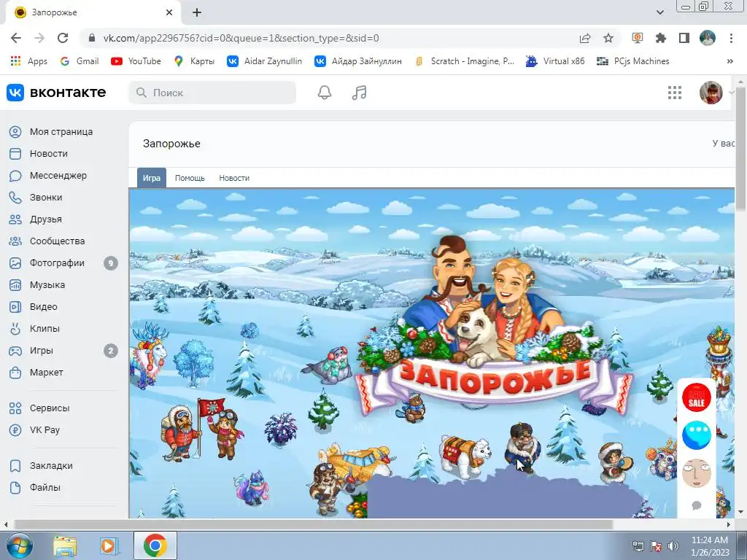Image resolution: width=747 pixels, height=560 pixels.
Task: Open the Карты maps bookmark
Action: click(x=194, y=61)
